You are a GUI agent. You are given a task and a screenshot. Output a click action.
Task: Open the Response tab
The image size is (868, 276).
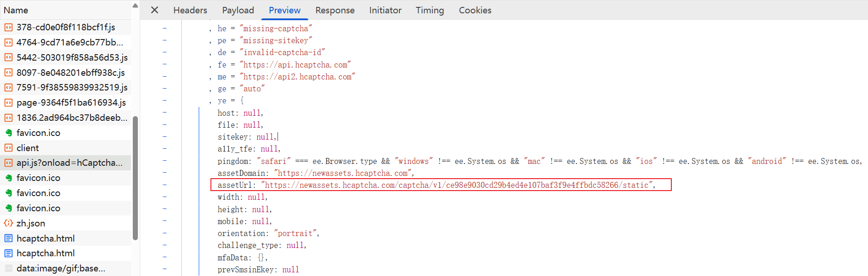click(335, 10)
